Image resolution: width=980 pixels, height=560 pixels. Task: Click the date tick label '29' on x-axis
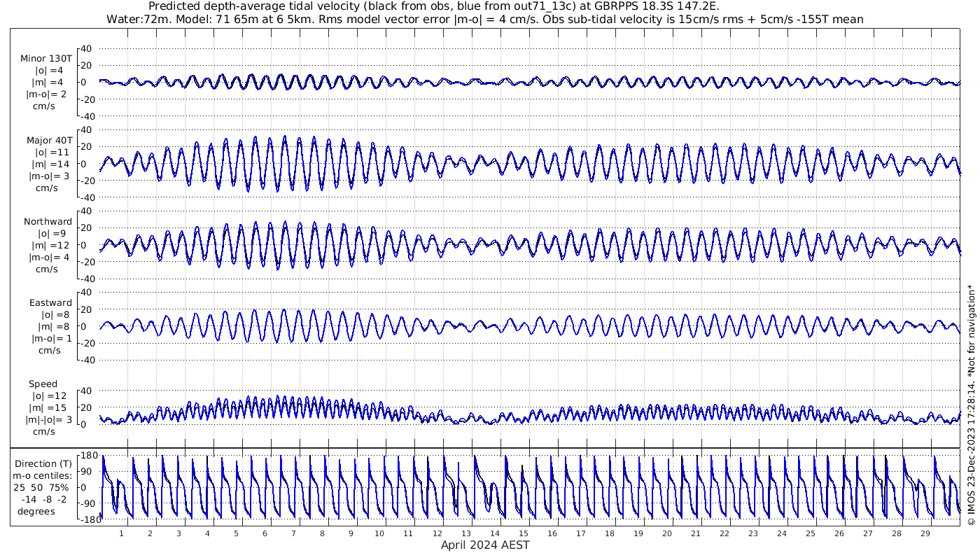(x=925, y=533)
